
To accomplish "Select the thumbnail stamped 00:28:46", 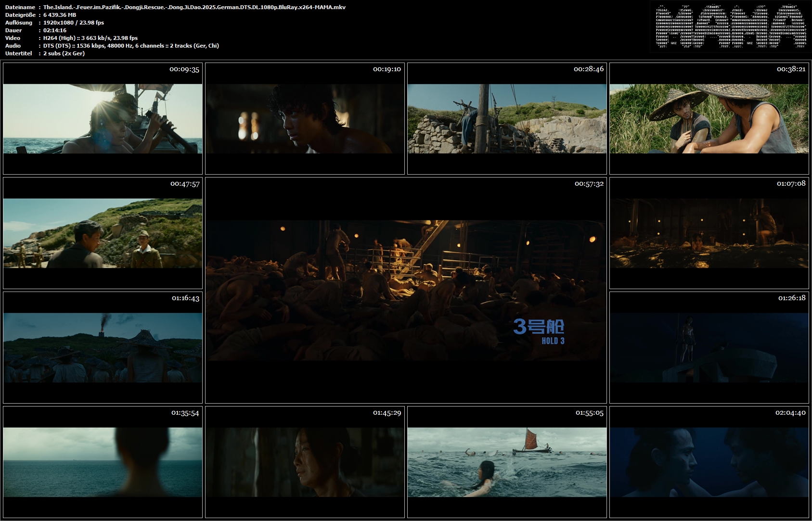I will pos(507,118).
